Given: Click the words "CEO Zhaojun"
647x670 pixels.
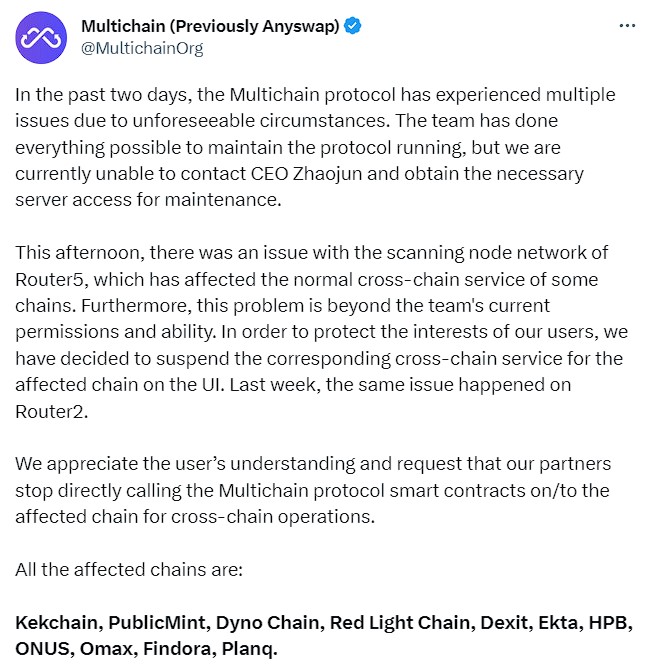Looking at the screenshot, I should click(306, 174).
